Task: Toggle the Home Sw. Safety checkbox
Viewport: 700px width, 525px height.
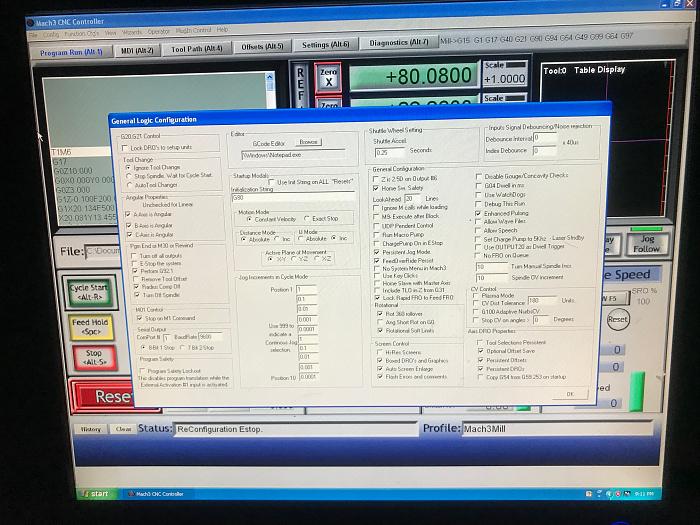Action: pyautogui.click(x=377, y=188)
